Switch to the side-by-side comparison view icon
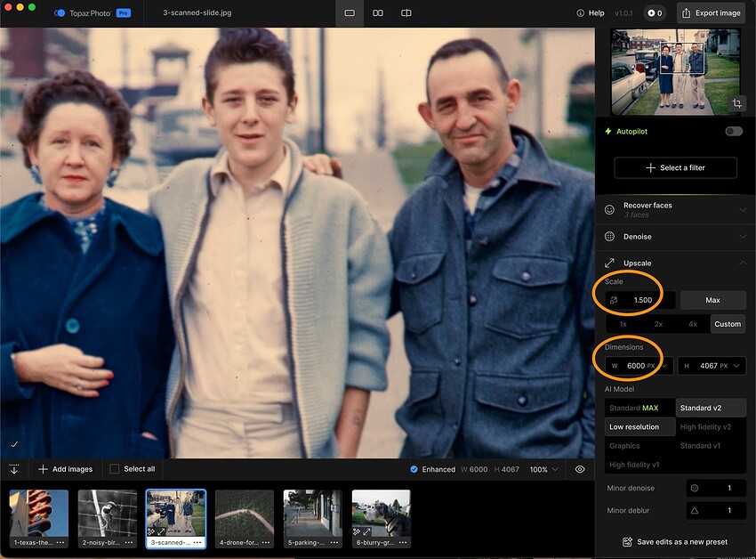Image resolution: width=756 pixels, height=559 pixels. [x=378, y=13]
